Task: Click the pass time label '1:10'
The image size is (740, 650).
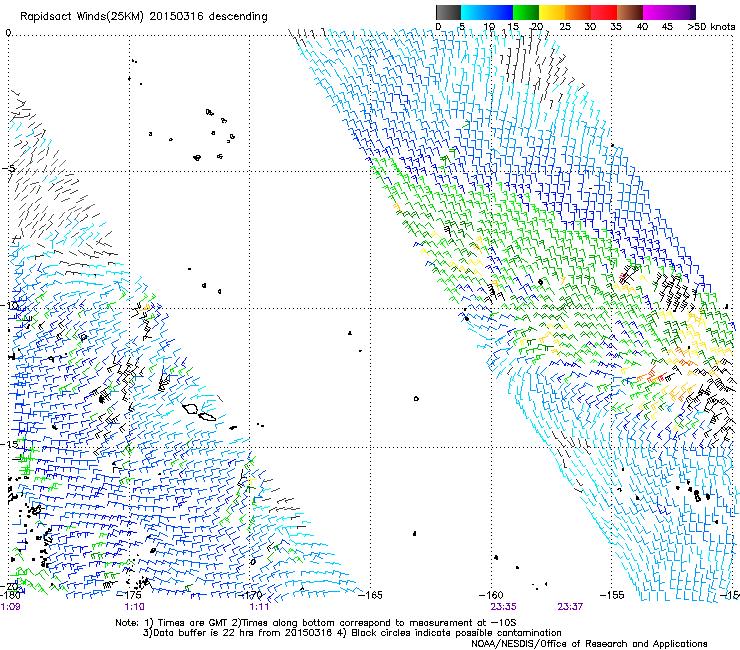Action: [x=135, y=607]
